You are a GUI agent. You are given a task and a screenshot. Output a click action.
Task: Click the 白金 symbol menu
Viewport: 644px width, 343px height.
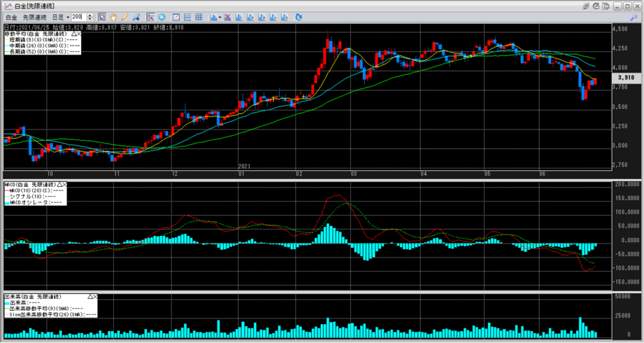[11, 16]
